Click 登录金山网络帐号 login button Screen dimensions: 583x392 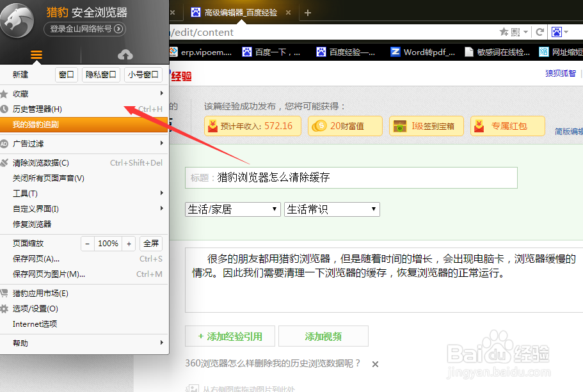point(84,29)
